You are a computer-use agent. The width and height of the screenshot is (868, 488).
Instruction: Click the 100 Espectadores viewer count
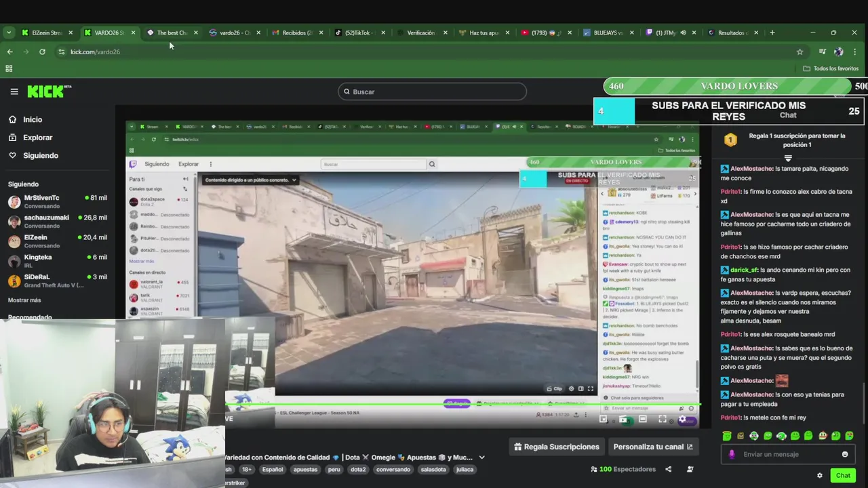click(623, 469)
